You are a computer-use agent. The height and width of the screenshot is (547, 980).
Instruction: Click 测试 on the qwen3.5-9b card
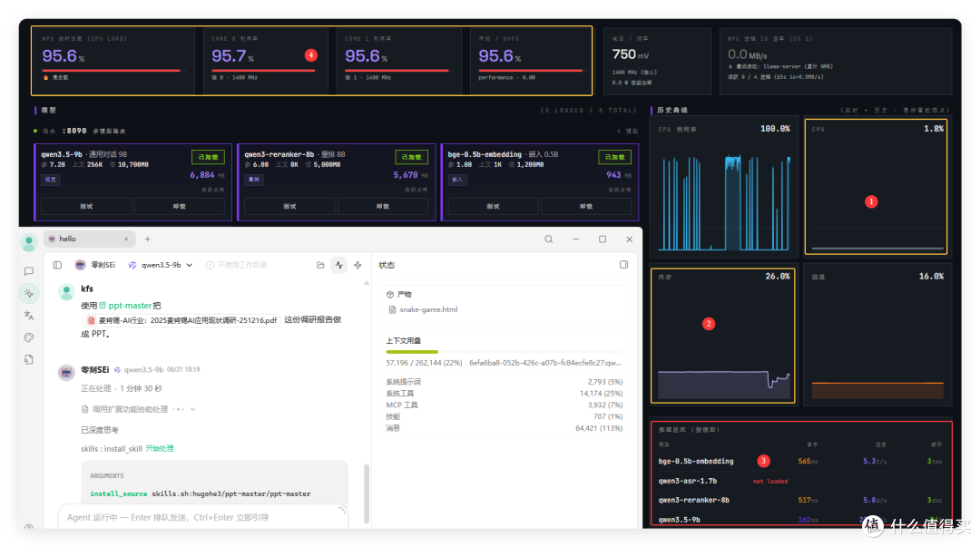86,206
